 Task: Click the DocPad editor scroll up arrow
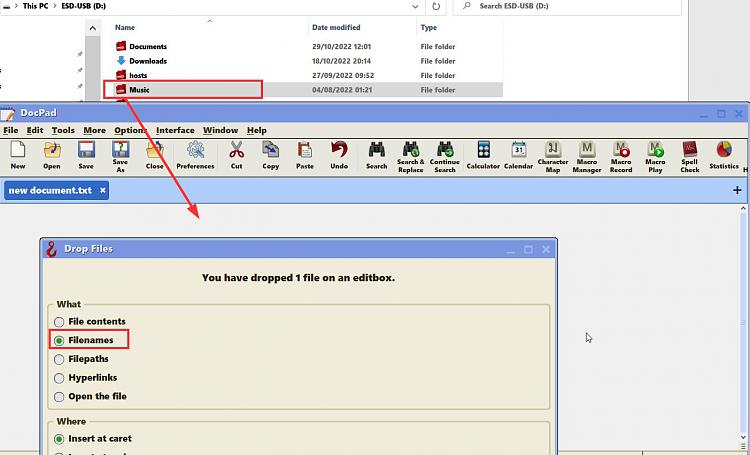tap(743, 209)
